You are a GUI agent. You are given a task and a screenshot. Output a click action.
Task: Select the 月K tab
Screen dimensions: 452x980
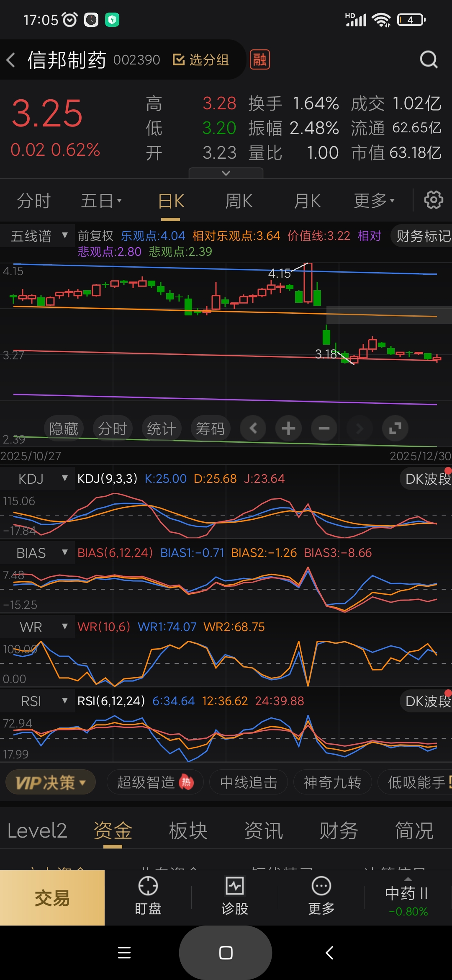click(x=307, y=201)
